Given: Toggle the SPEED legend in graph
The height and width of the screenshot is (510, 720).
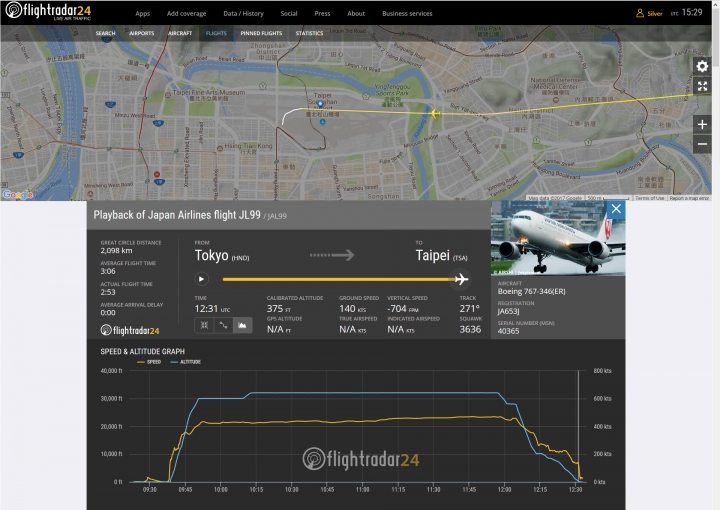Looking at the screenshot, I should [149, 362].
